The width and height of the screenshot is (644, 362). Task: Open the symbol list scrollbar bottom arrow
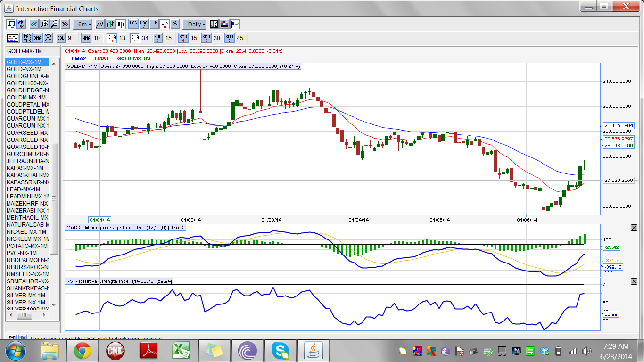(x=54, y=304)
